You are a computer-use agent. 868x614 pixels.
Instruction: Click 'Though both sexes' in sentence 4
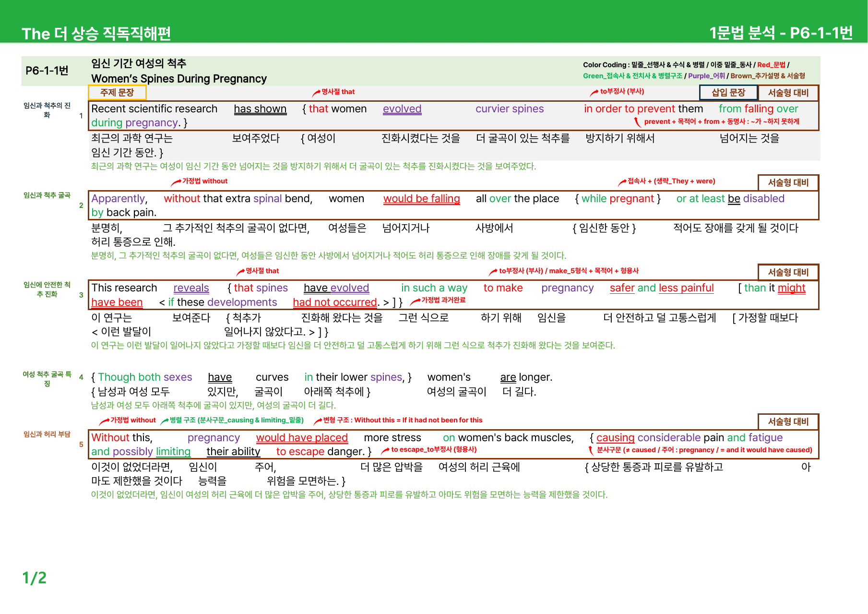pyautogui.click(x=145, y=377)
